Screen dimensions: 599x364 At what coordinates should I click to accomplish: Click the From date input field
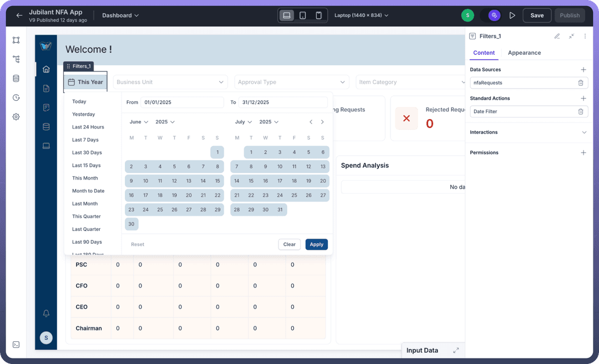[x=182, y=102]
